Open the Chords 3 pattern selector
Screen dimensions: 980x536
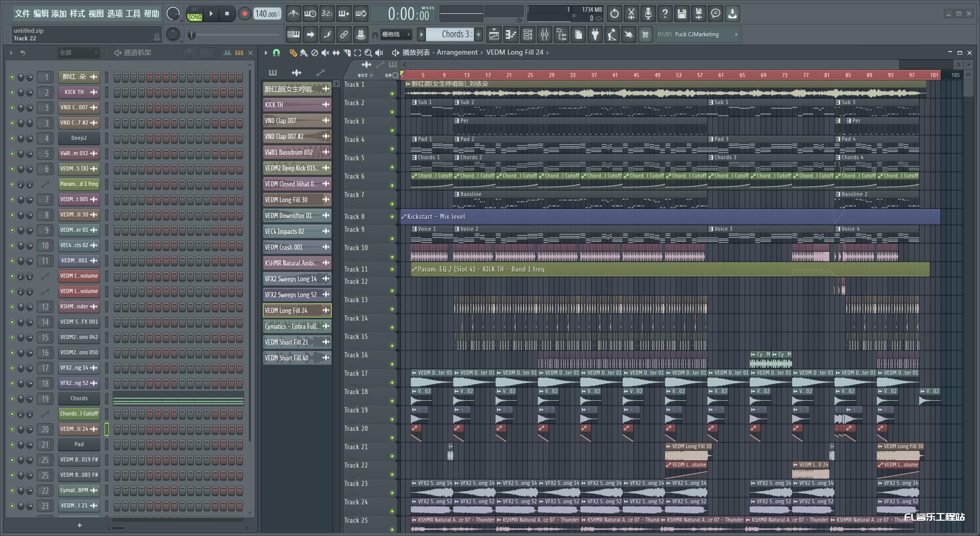point(450,34)
